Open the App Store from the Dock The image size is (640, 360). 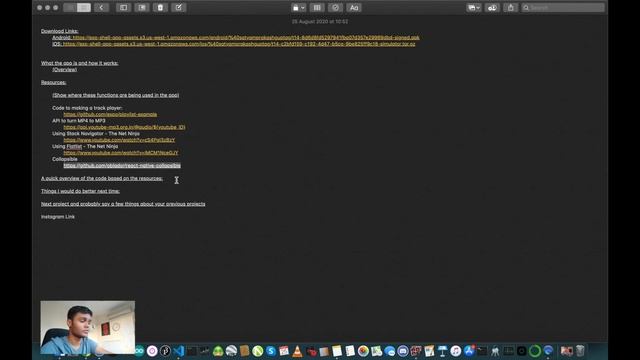pos(469,351)
